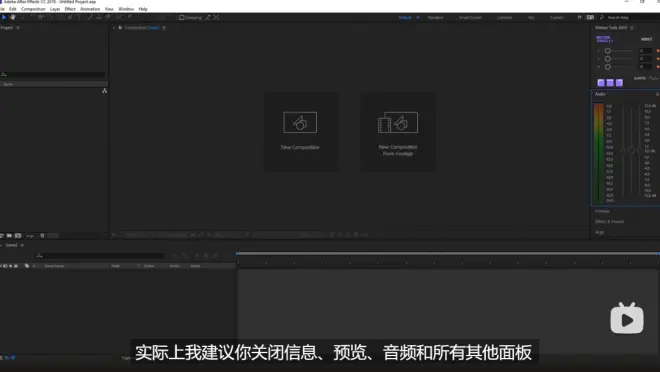Viewport: 660px width, 372px height.
Task: Click the new composition icon in Project panel
Action: pos(18,236)
